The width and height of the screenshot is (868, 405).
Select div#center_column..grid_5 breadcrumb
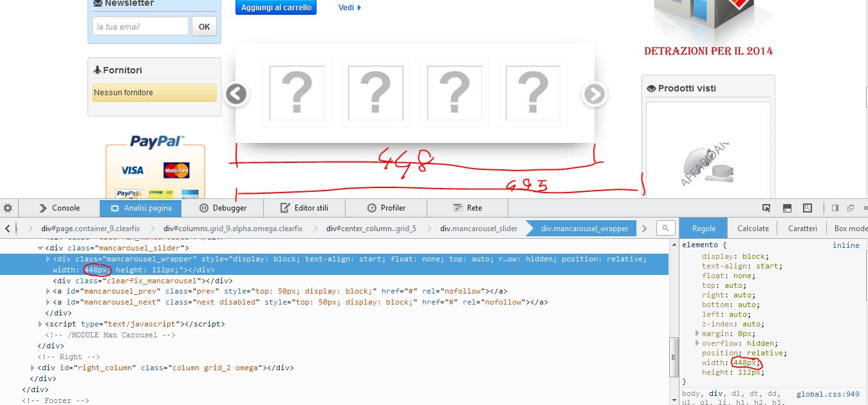pos(371,228)
